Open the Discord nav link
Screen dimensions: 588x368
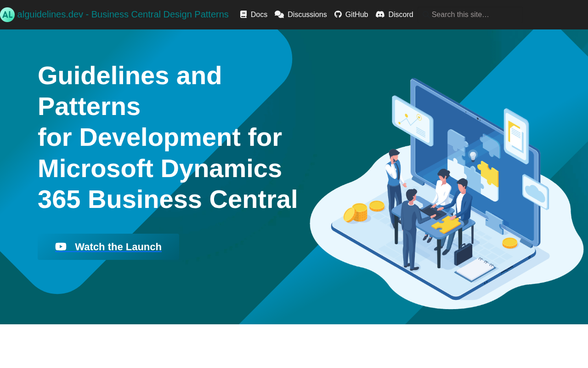coord(401,14)
